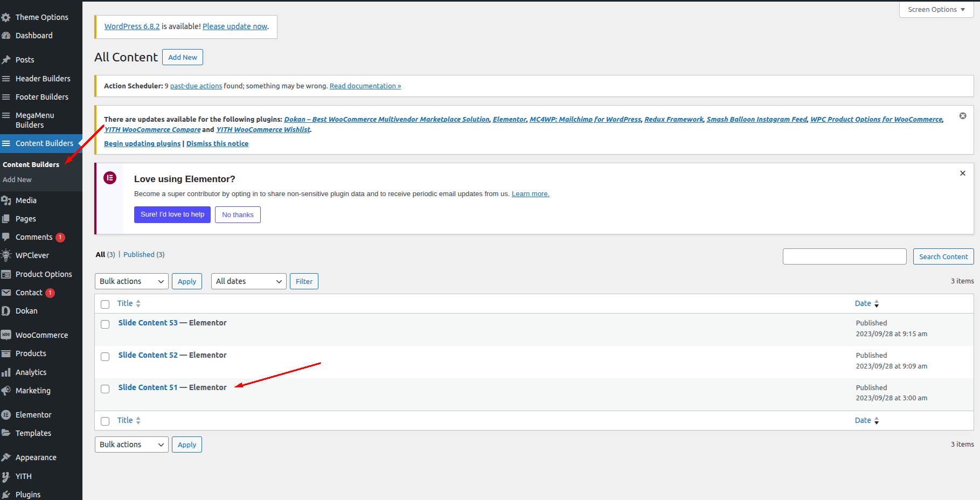
Task: Click the Dashboard gauge icon
Action: click(6, 36)
